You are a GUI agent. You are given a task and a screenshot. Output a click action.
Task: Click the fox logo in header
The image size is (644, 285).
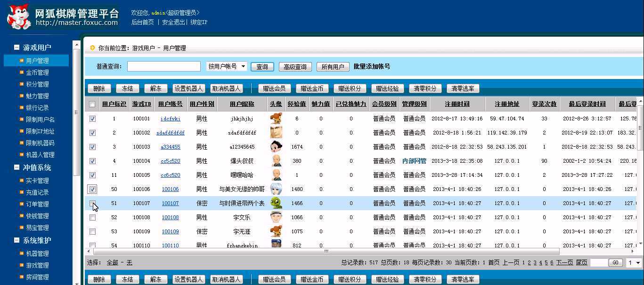tap(19, 16)
